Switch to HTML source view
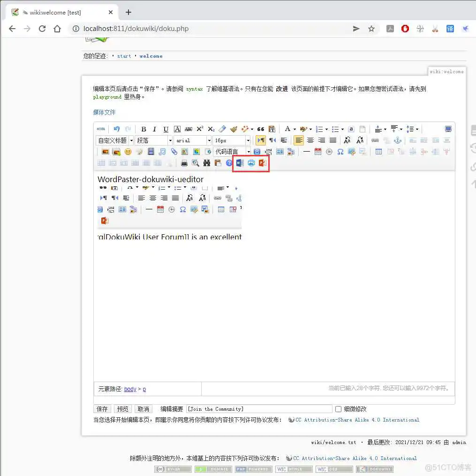 coord(101,129)
